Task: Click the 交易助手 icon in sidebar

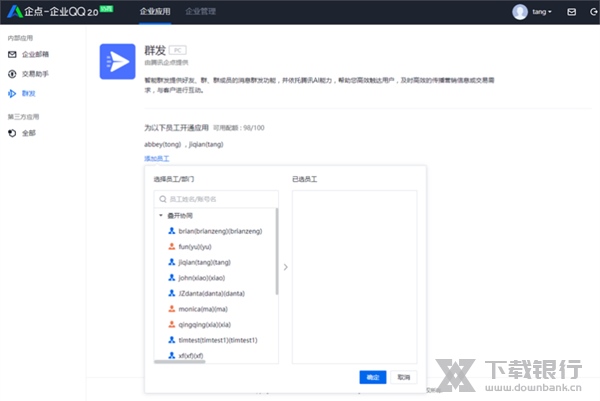Action: (12, 74)
